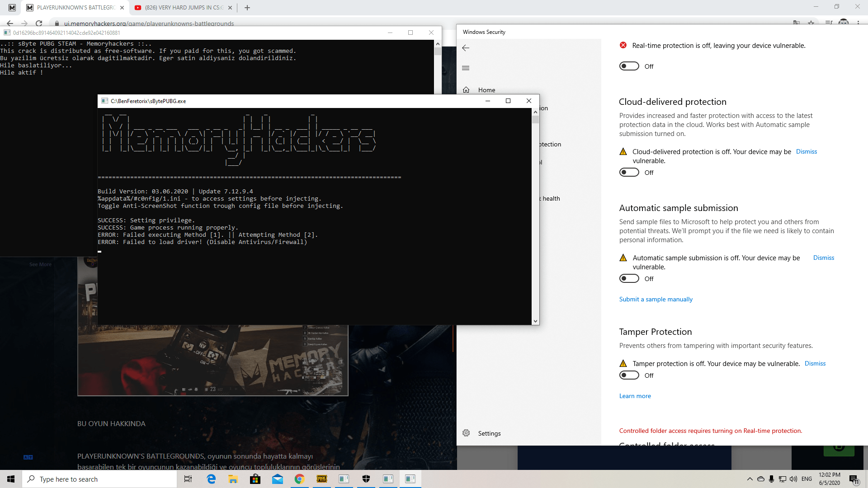This screenshot has height=488, width=868.
Task: Click the taskbar search box
Action: pos(99,479)
